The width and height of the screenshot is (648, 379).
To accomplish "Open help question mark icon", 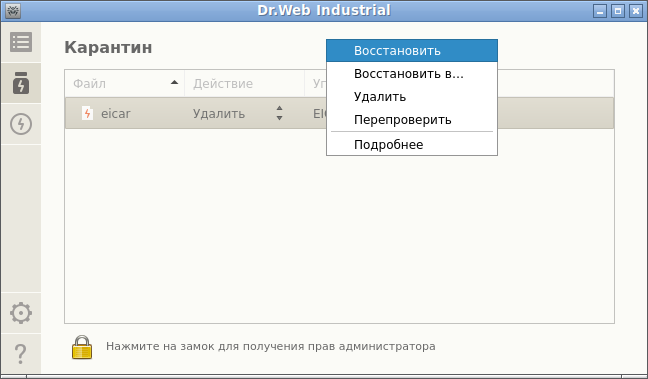I will point(21,354).
